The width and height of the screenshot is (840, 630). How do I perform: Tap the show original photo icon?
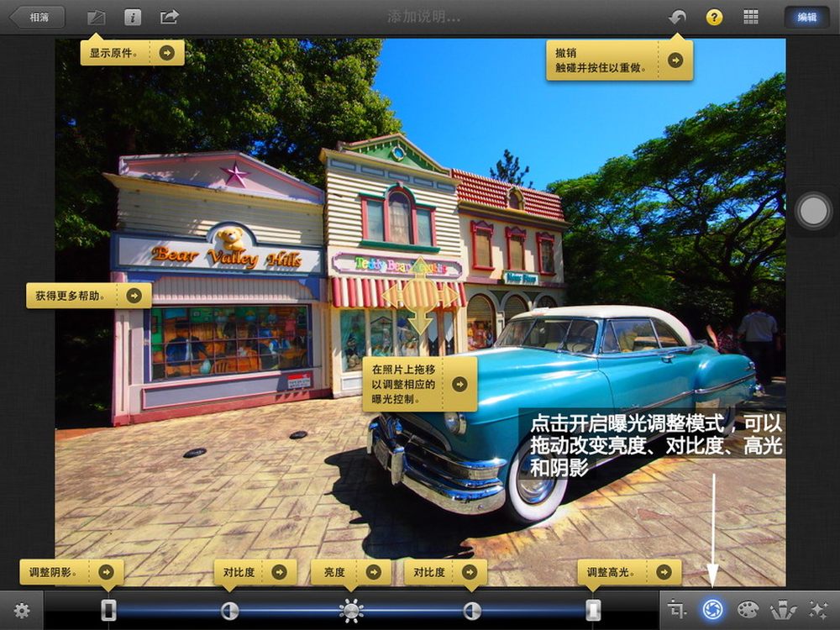97,17
